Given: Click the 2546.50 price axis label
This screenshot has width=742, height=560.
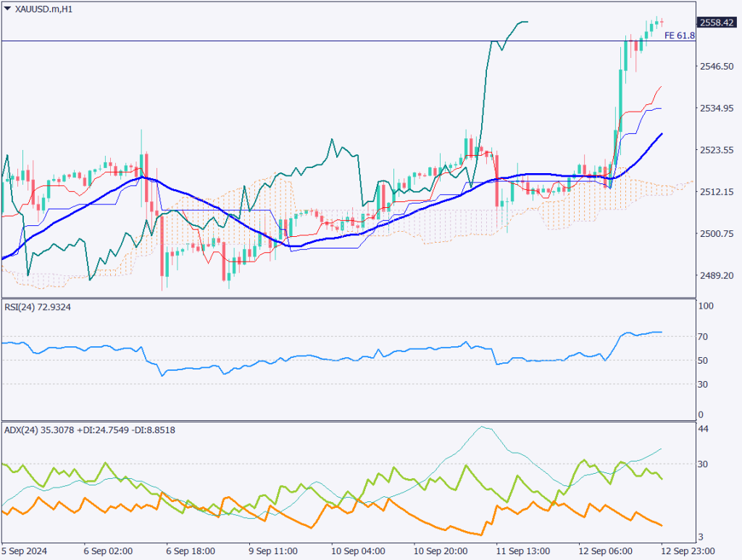Looking at the screenshot, I should click(x=716, y=67).
